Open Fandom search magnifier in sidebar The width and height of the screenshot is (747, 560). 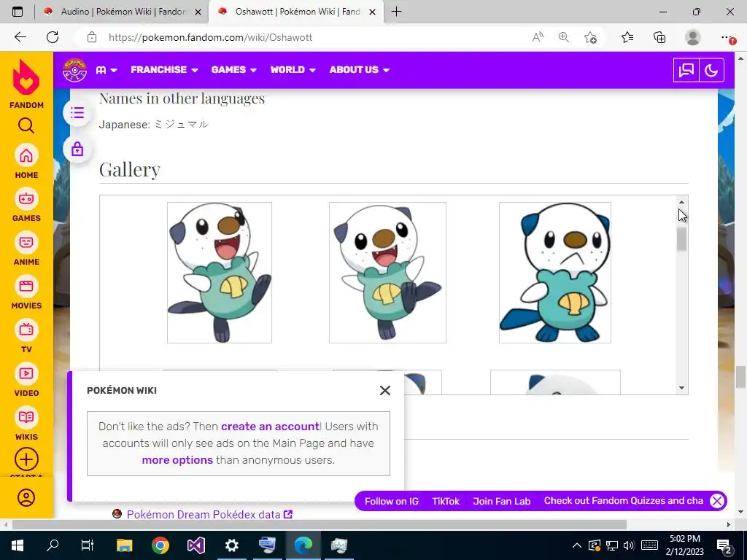tap(26, 125)
